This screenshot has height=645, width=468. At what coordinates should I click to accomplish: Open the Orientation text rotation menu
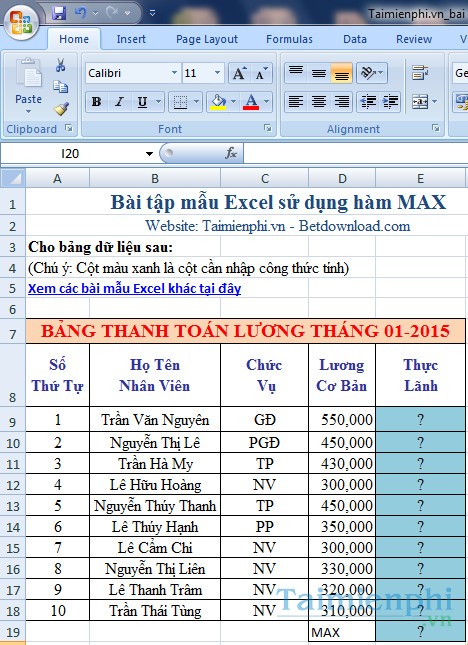[x=372, y=73]
